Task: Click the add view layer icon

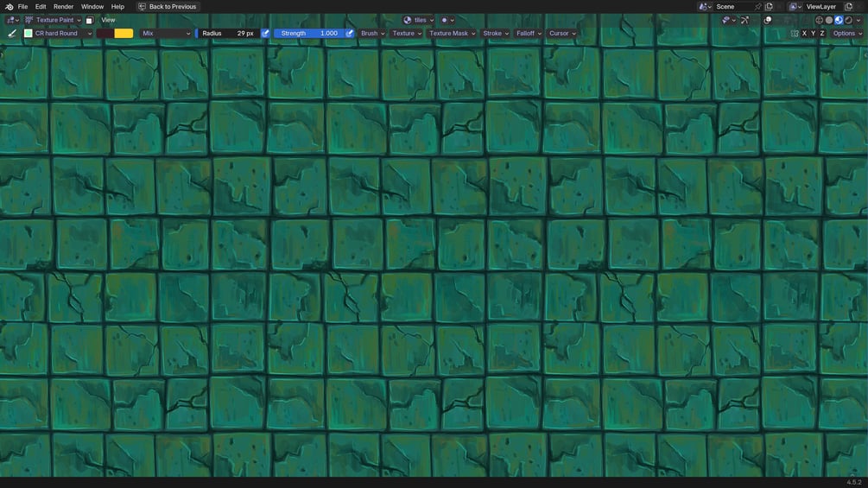Action: coord(849,7)
